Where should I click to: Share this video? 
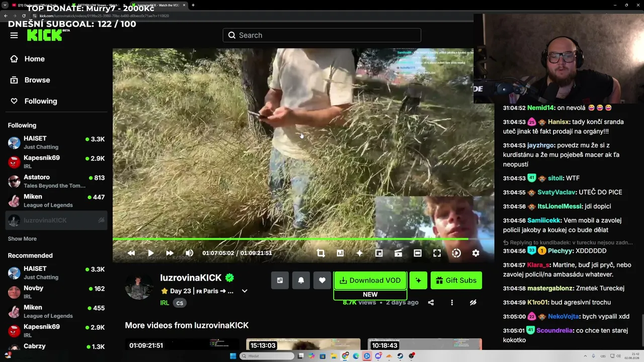pyautogui.click(x=431, y=303)
